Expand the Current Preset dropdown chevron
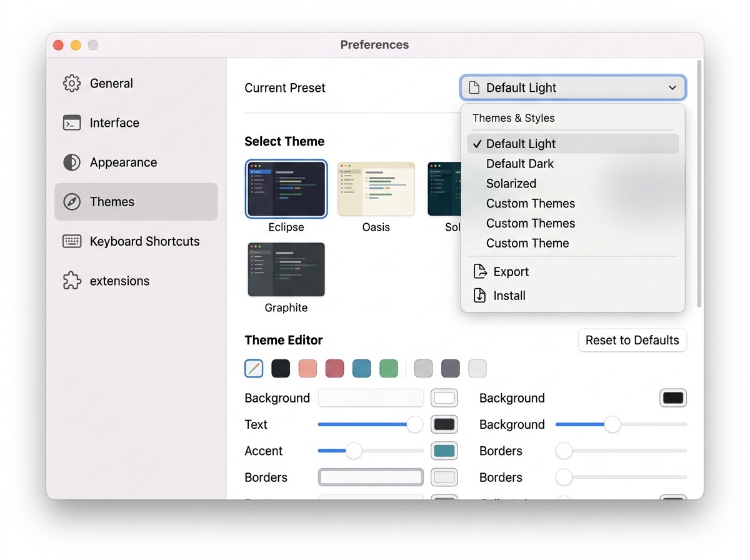750x560 pixels. point(672,88)
